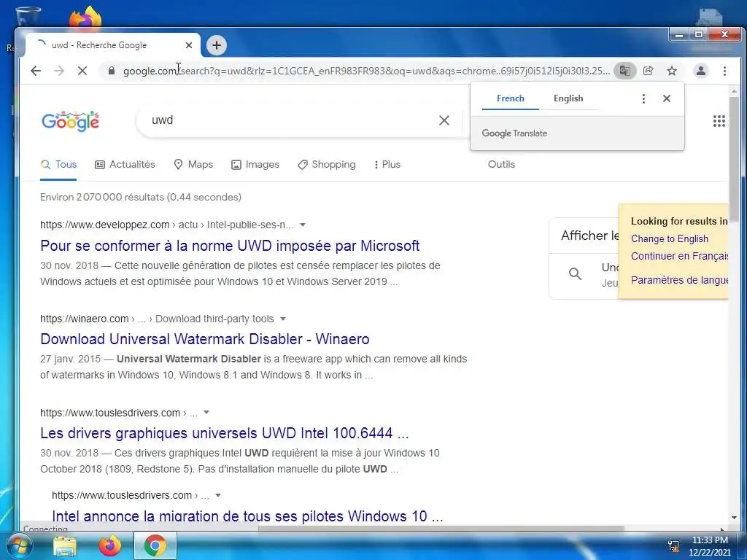Image resolution: width=747 pixels, height=560 pixels.
Task: Open a new tab with the plus button
Action: point(217,45)
